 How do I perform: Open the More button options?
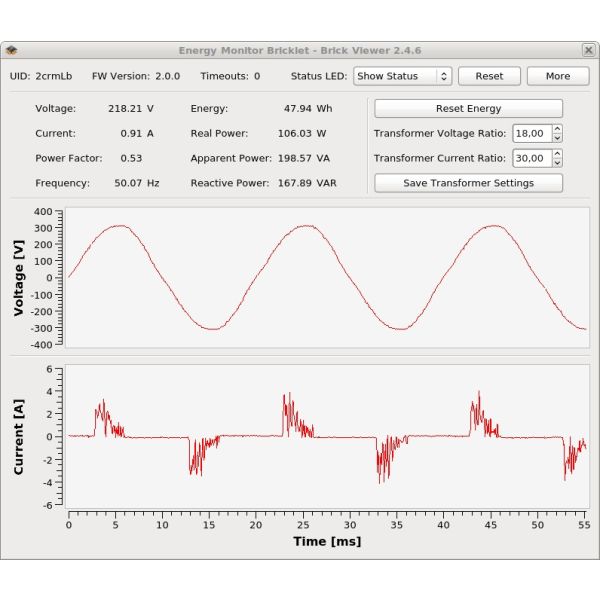point(558,76)
